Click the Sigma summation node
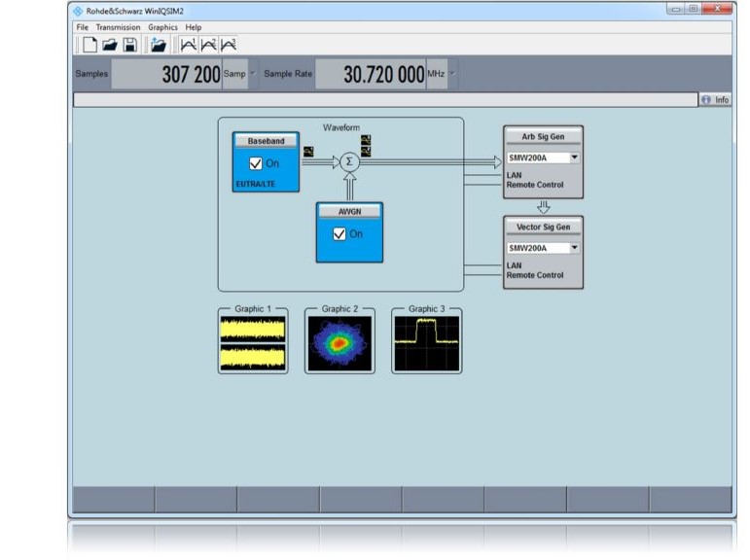 [349, 162]
